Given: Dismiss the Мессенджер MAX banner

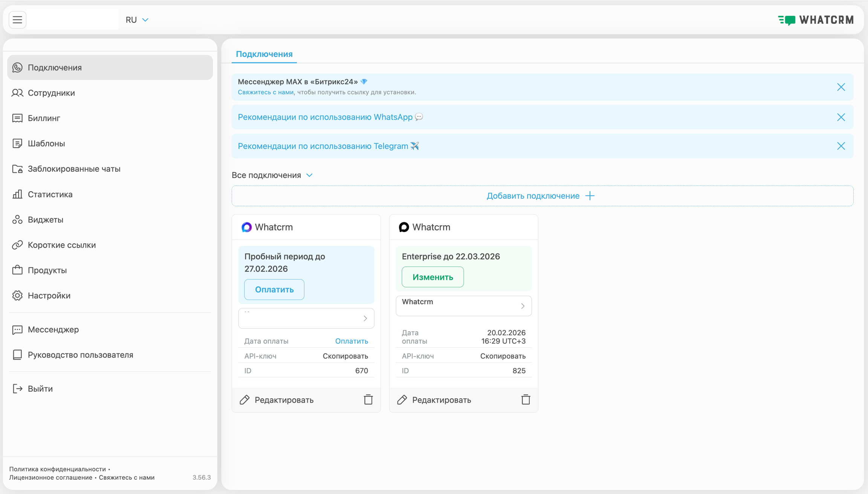Looking at the screenshot, I should pyautogui.click(x=841, y=87).
